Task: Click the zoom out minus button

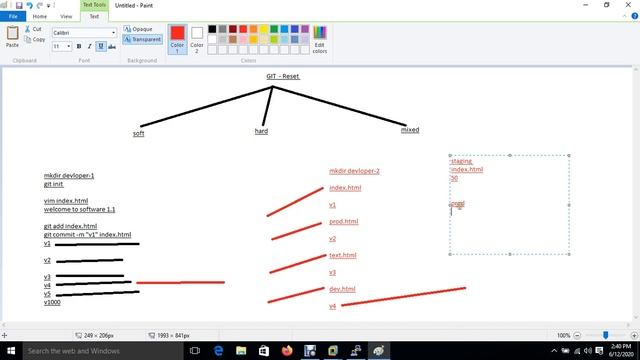Action: click(577, 336)
